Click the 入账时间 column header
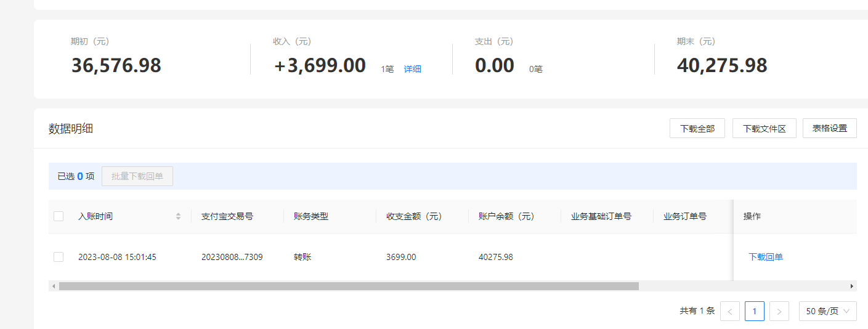This screenshot has height=329, width=868. click(95, 216)
